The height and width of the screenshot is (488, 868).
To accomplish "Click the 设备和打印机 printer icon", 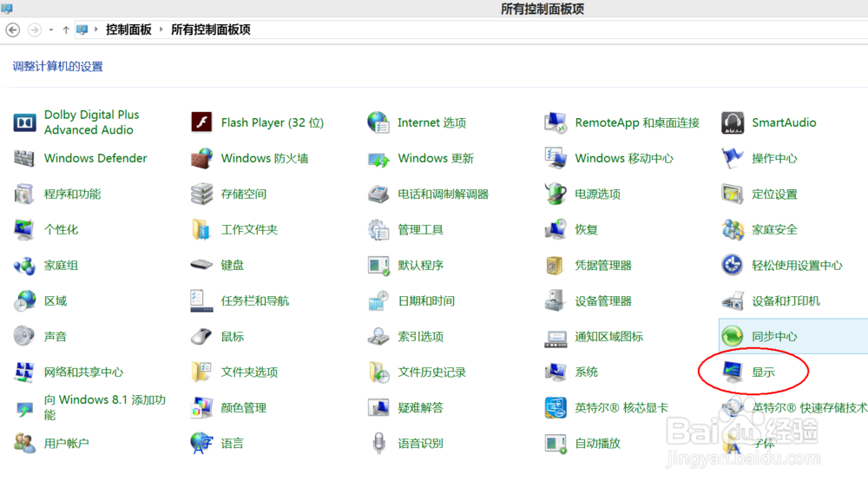I will (x=733, y=300).
